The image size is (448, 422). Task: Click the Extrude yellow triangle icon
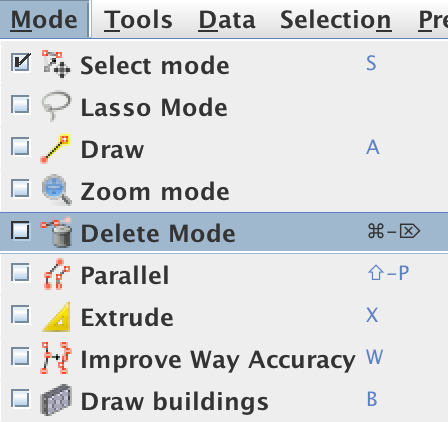(57, 317)
